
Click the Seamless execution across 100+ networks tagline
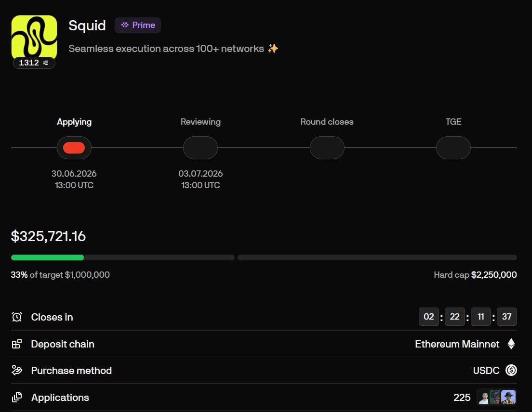click(x=166, y=49)
